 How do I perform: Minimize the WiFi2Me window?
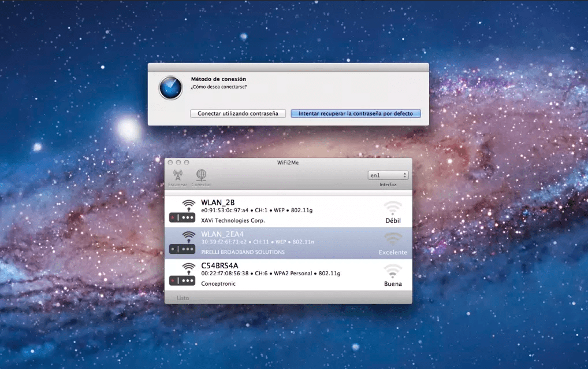tap(178, 163)
